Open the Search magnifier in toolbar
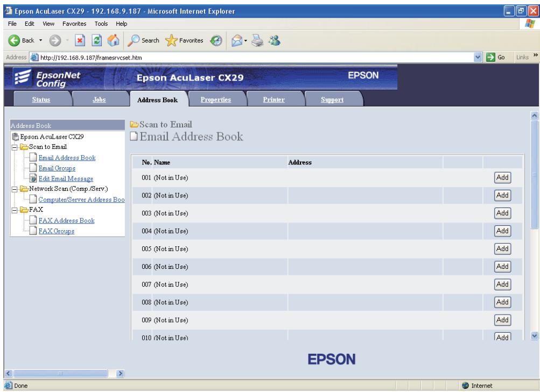 pyautogui.click(x=134, y=40)
